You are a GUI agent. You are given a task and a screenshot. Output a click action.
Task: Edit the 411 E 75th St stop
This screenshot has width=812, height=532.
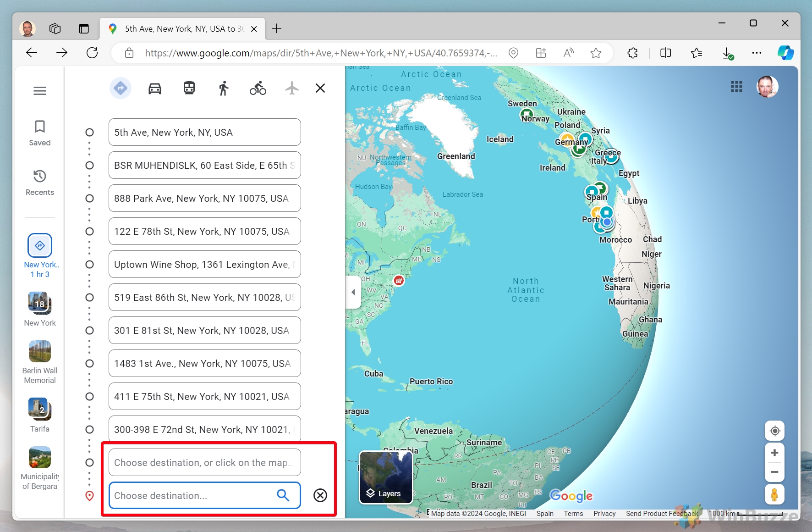tap(205, 397)
